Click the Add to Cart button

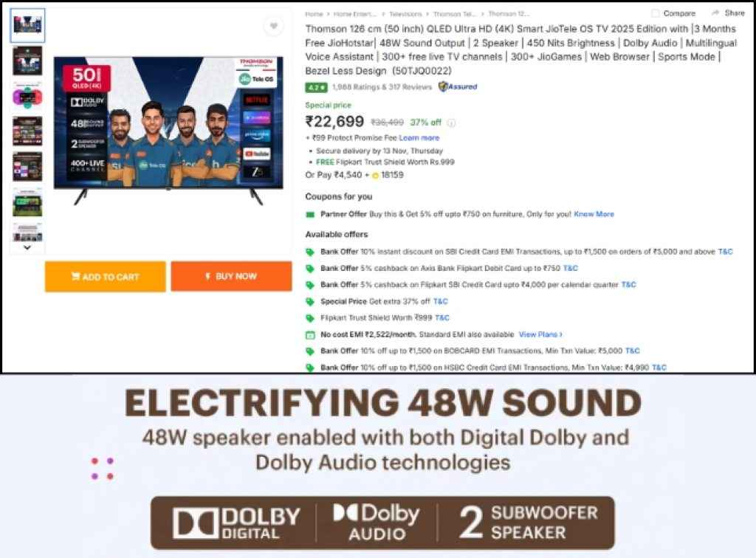[x=105, y=276]
